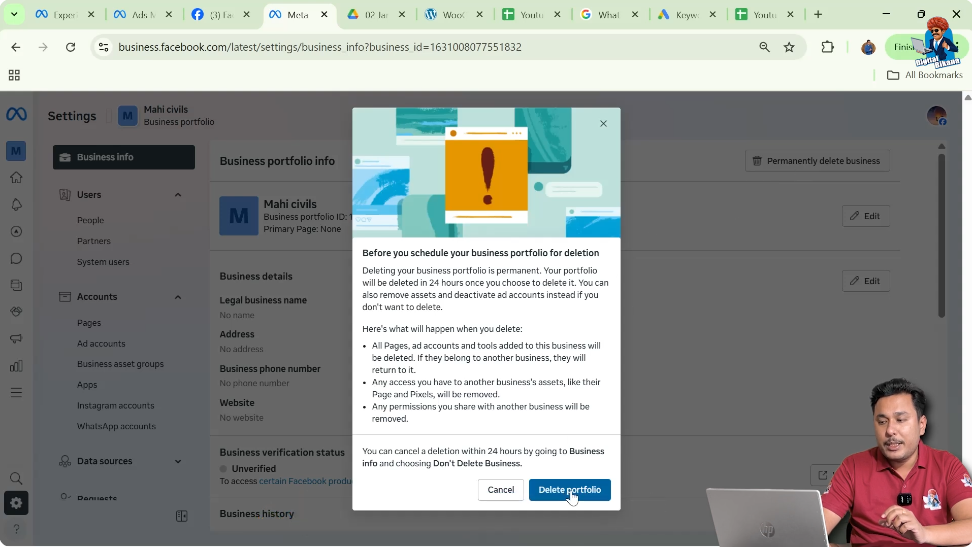Click the site information icon in address bar
Image resolution: width=972 pixels, height=548 pixels.
(104, 47)
